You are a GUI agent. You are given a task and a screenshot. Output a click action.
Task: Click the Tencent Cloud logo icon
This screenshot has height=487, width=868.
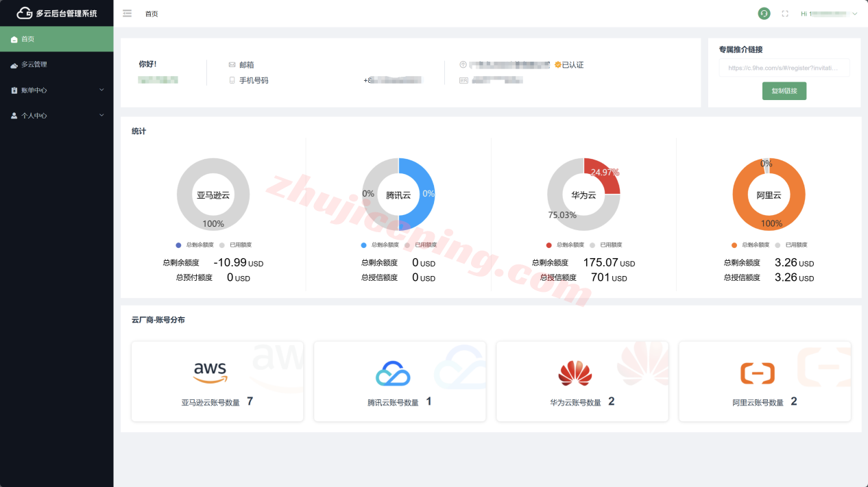pos(393,373)
